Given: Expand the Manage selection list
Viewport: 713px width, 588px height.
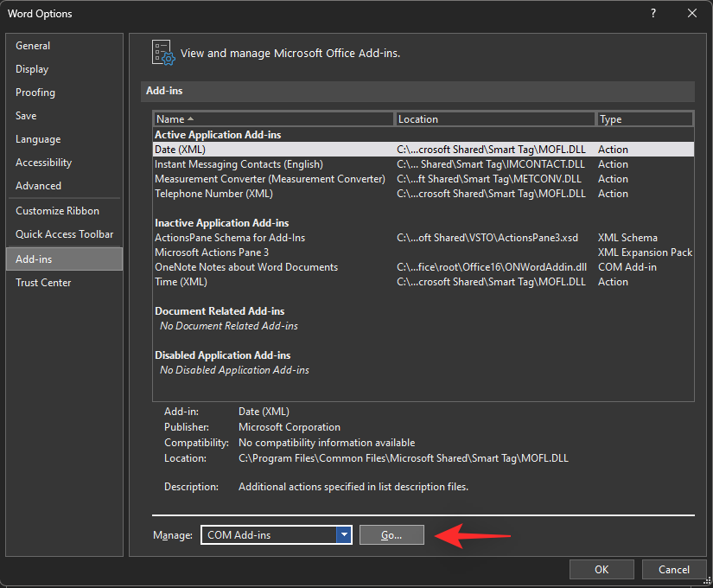Looking at the screenshot, I should (344, 534).
